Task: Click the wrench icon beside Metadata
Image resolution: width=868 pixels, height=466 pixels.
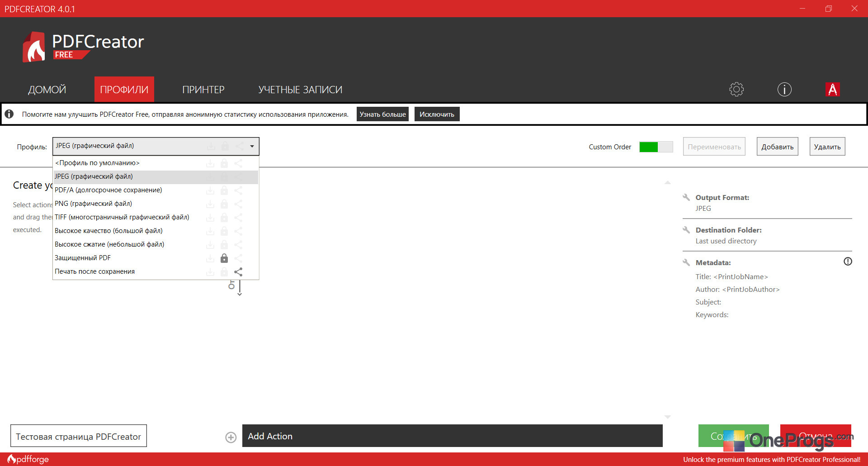Action: pyautogui.click(x=686, y=262)
